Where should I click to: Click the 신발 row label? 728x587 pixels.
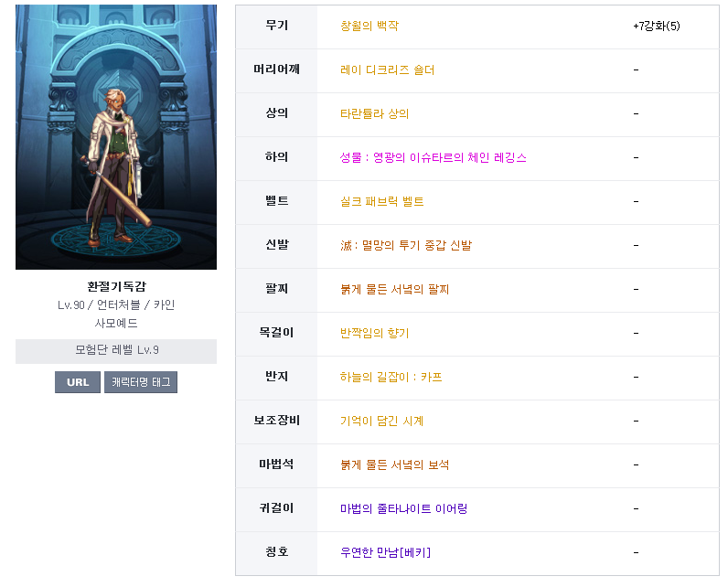point(277,245)
